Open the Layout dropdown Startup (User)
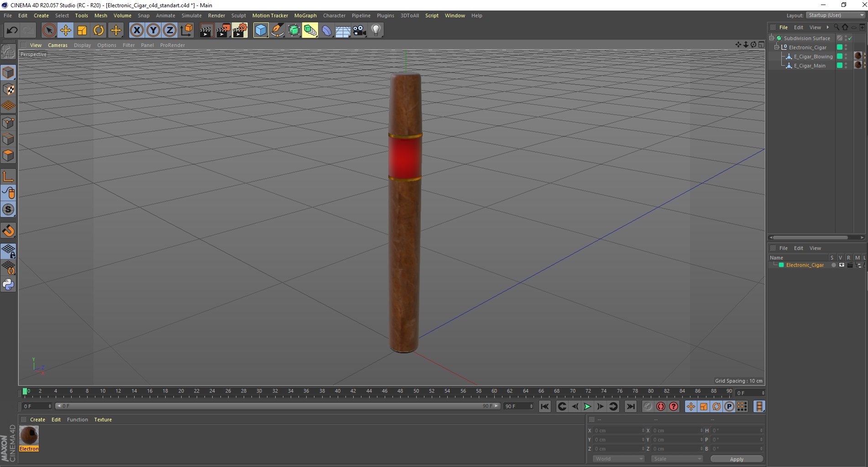 click(x=836, y=15)
